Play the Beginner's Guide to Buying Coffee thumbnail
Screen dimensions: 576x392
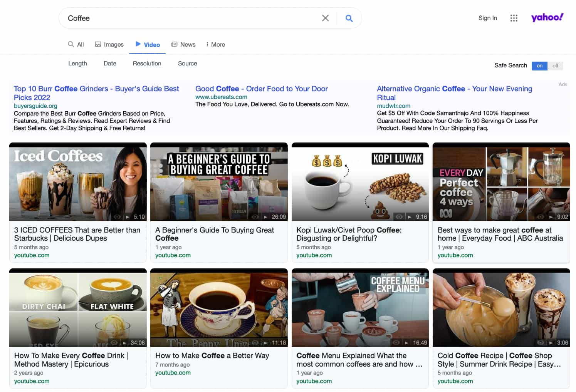click(219, 182)
